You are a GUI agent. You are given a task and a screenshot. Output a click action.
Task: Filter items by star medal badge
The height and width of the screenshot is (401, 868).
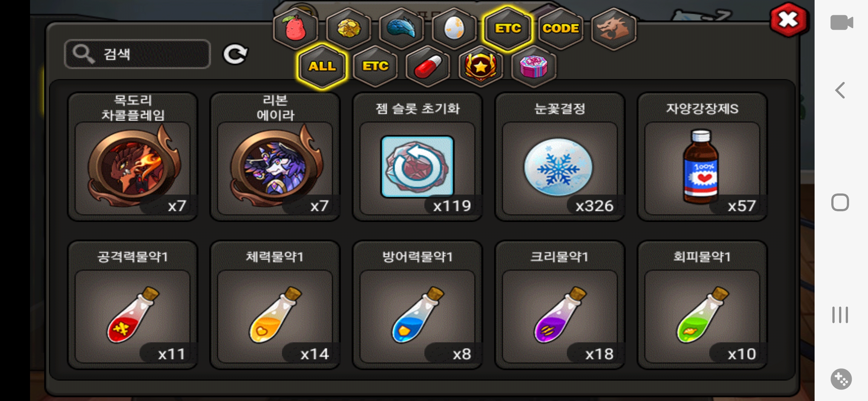pyautogui.click(x=481, y=66)
